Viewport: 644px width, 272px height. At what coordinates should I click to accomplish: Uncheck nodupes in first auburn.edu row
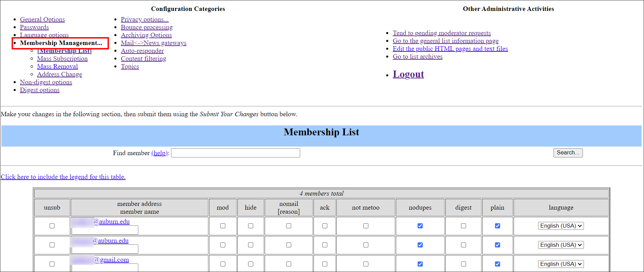420,226
